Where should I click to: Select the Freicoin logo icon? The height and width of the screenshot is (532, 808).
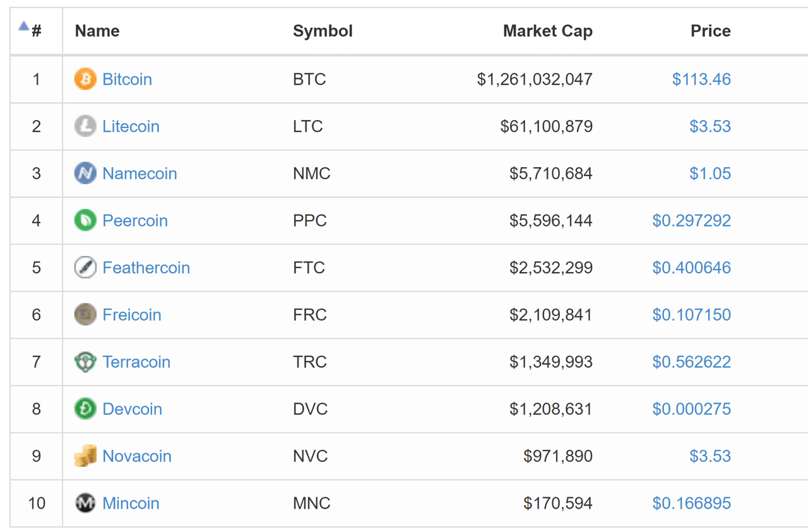[85, 314]
